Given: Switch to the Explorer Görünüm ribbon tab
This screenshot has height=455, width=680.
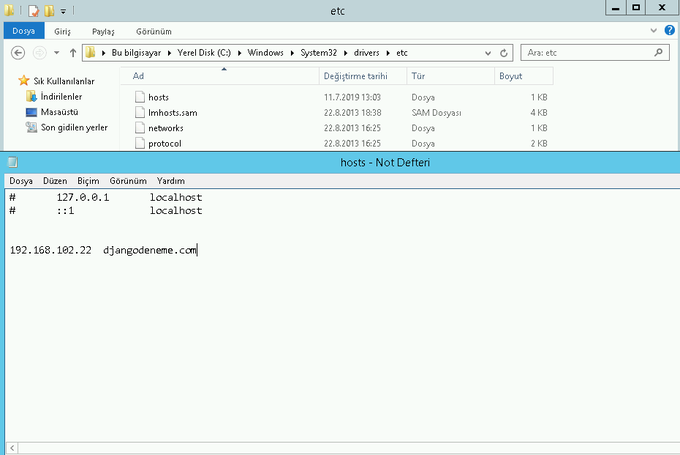Looking at the screenshot, I should point(154,31).
